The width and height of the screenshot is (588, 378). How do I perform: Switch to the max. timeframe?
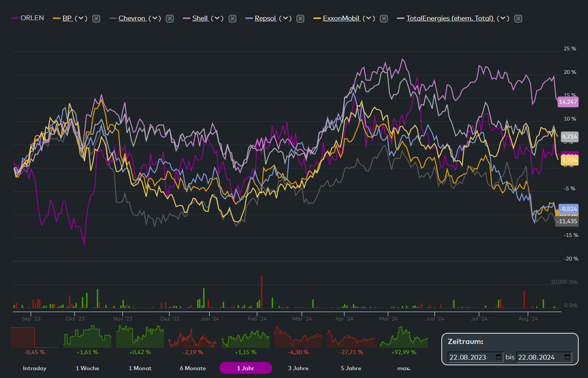[x=404, y=368]
